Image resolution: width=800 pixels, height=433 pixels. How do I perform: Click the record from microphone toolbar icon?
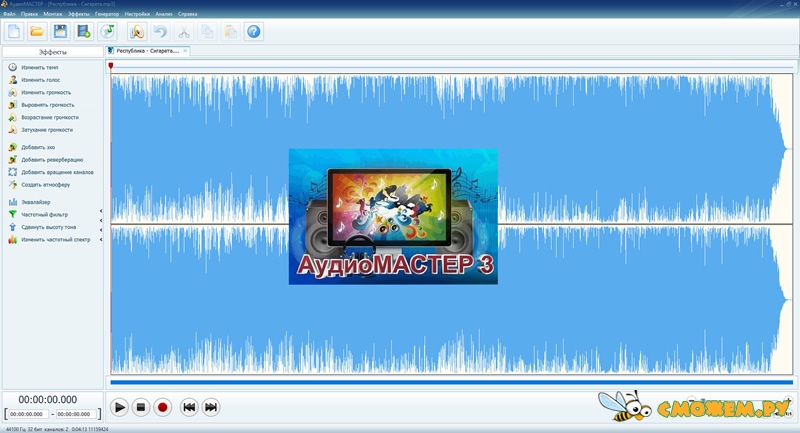[137, 32]
